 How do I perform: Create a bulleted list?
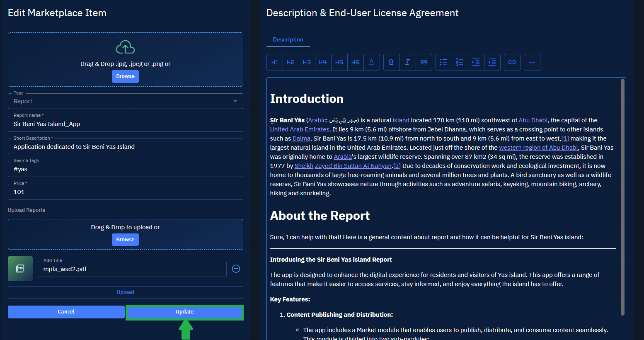(x=443, y=62)
